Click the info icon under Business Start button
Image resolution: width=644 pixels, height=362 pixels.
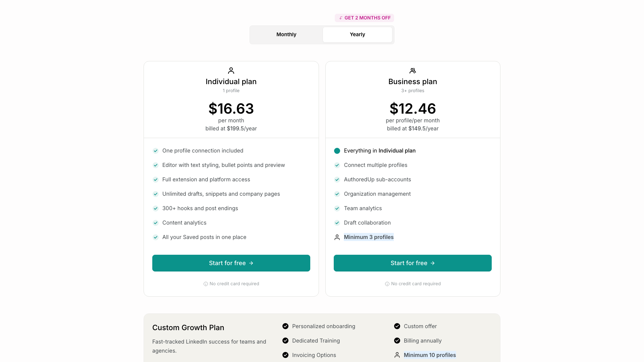(x=387, y=284)
